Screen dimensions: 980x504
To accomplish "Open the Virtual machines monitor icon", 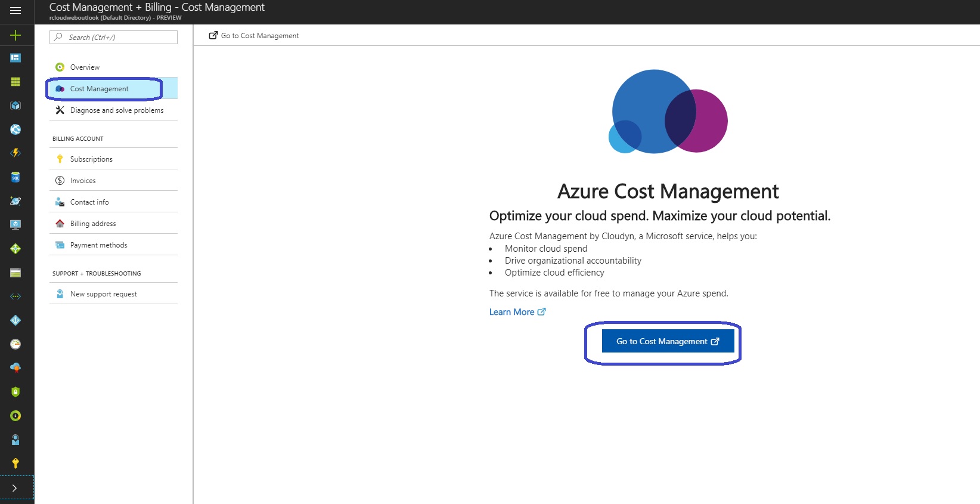I will 15,225.
